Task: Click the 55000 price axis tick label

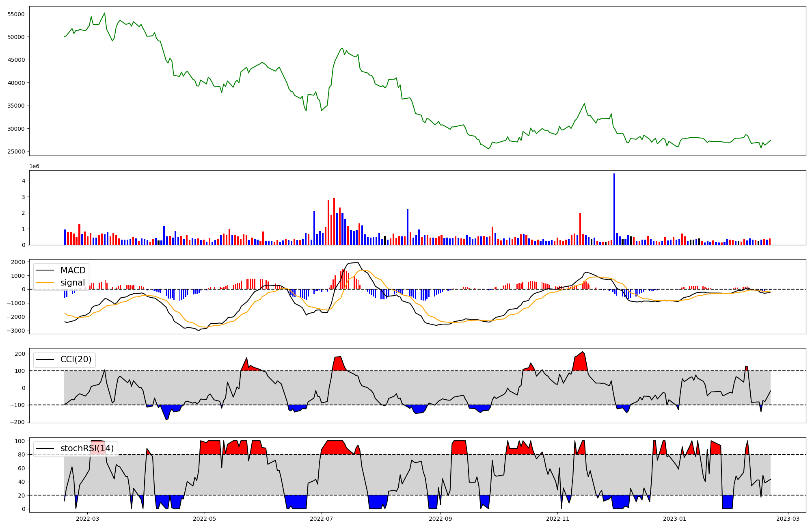Action: [16, 14]
